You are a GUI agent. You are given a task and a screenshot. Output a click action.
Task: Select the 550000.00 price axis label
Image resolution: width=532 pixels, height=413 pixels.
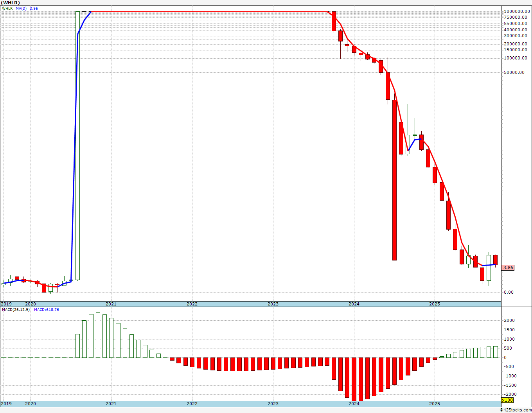pos(515,23)
